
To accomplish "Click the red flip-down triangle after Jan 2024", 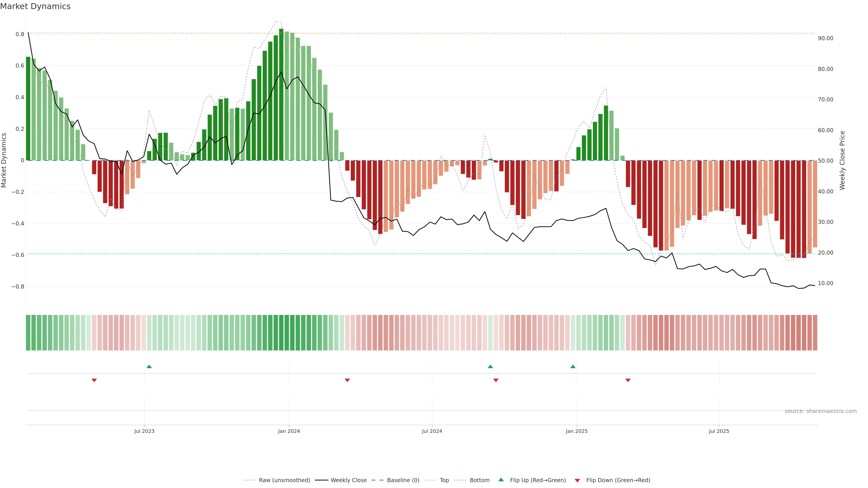I will coord(347,380).
